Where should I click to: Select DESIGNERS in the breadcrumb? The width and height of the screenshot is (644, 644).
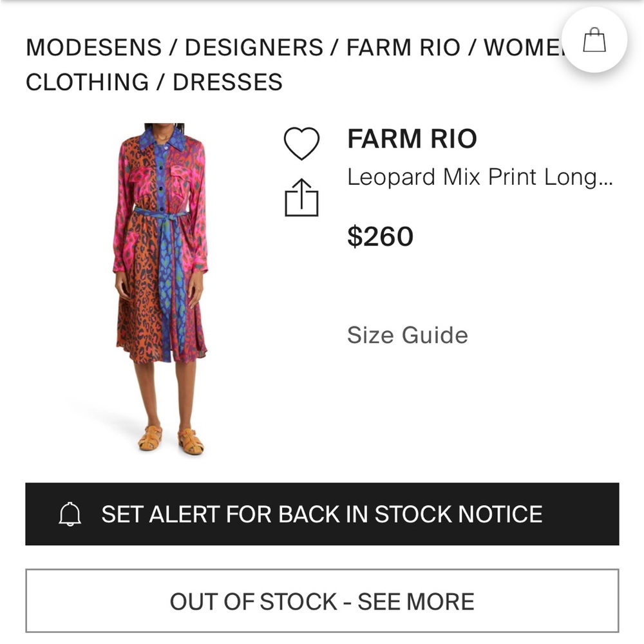tap(254, 48)
